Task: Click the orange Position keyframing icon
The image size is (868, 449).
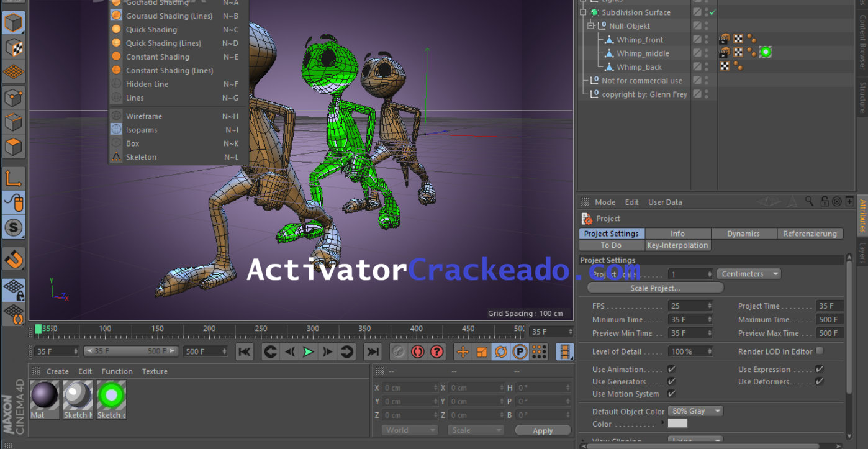Action: 462,351
